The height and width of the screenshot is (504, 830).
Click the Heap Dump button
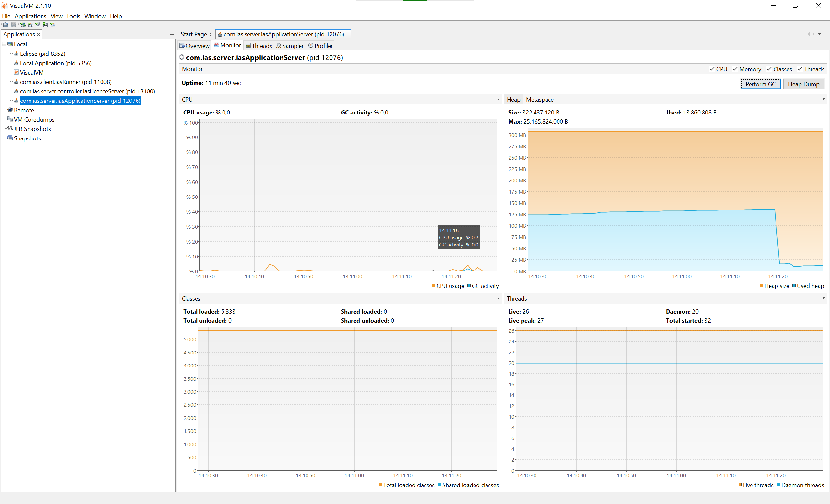point(803,84)
